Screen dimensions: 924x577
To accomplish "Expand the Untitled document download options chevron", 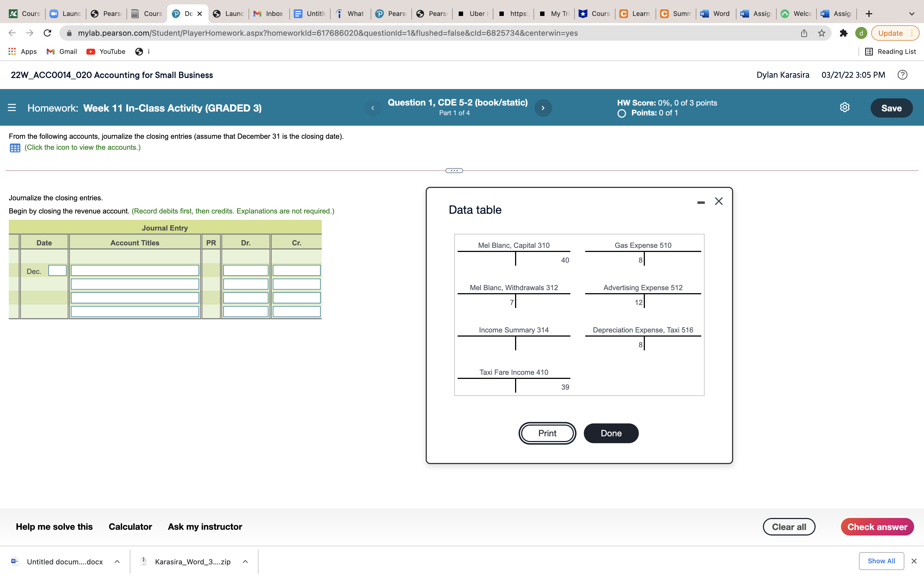I will [x=117, y=561].
